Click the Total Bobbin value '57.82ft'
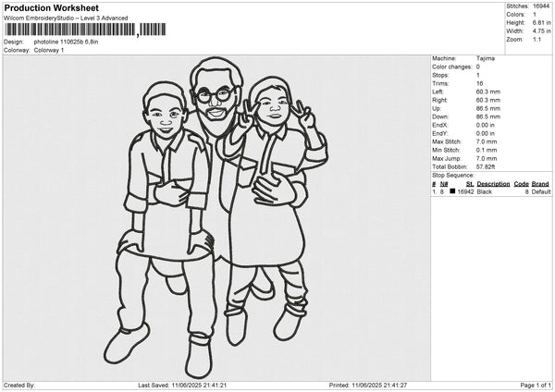The image size is (555, 392). (486, 166)
